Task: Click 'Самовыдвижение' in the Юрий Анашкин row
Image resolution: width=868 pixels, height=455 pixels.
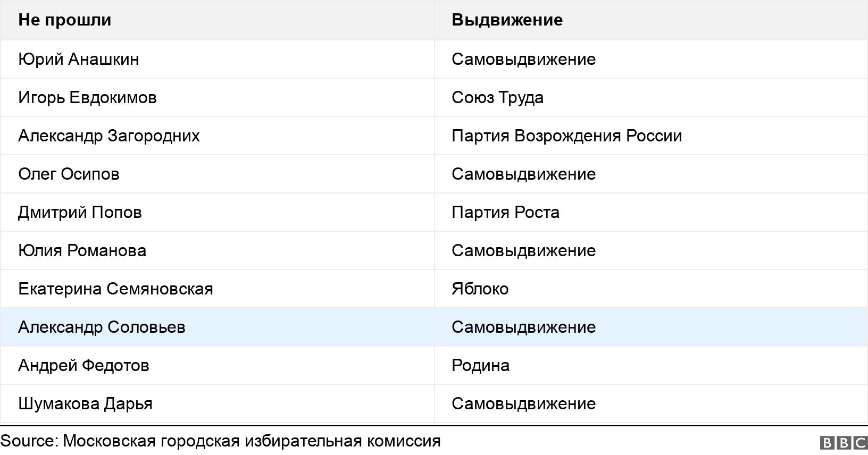Action: point(523,59)
